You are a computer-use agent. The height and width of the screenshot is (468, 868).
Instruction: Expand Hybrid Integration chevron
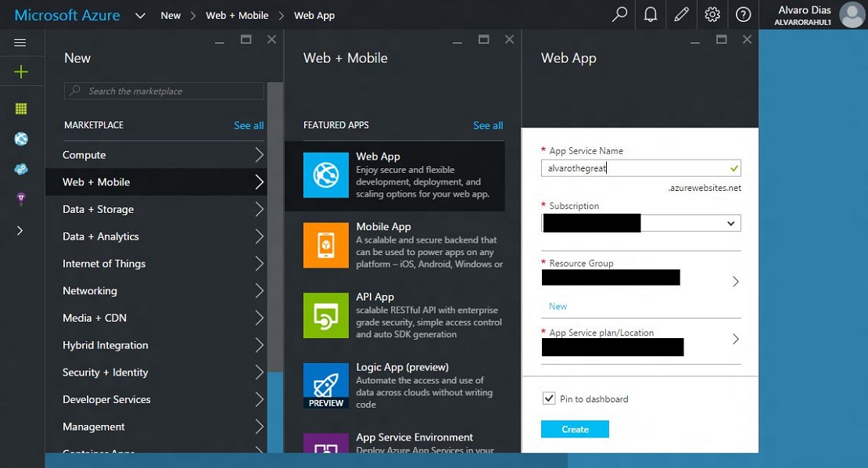259,345
